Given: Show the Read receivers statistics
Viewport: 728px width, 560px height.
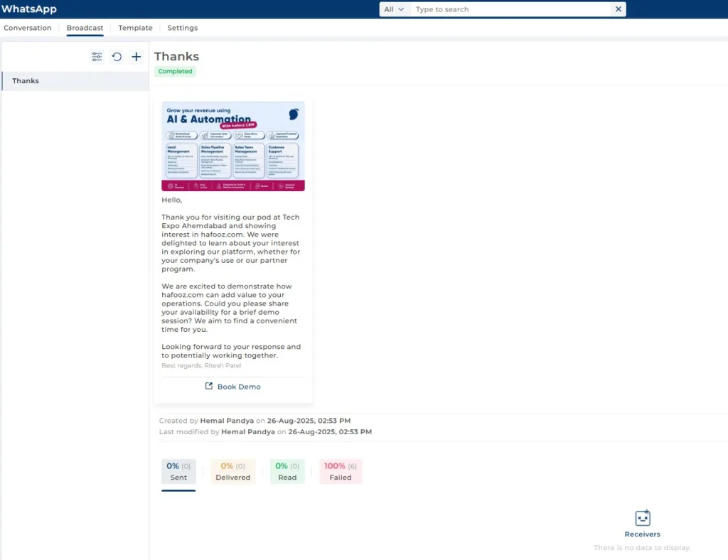Looking at the screenshot, I should (x=287, y=471).
